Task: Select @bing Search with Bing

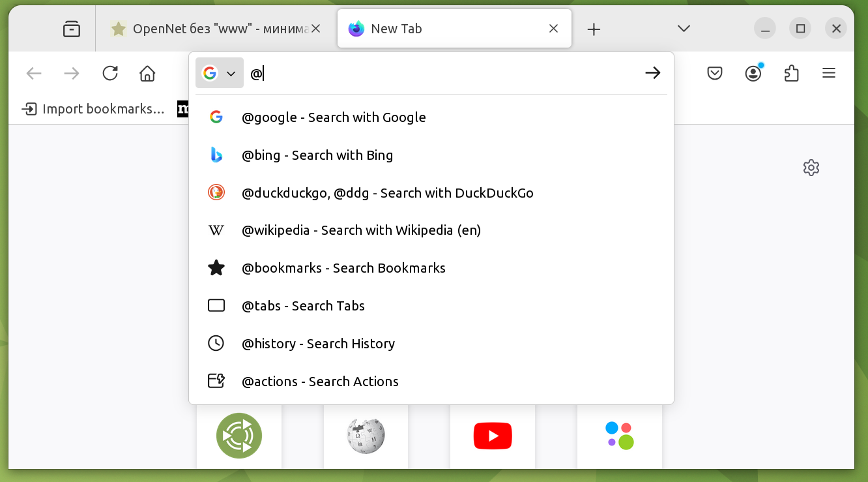Action: (x=317, y=155)
